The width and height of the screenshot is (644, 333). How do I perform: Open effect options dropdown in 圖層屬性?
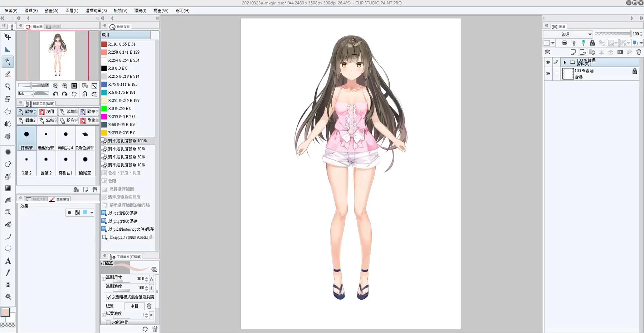click(x=92, y=213)
